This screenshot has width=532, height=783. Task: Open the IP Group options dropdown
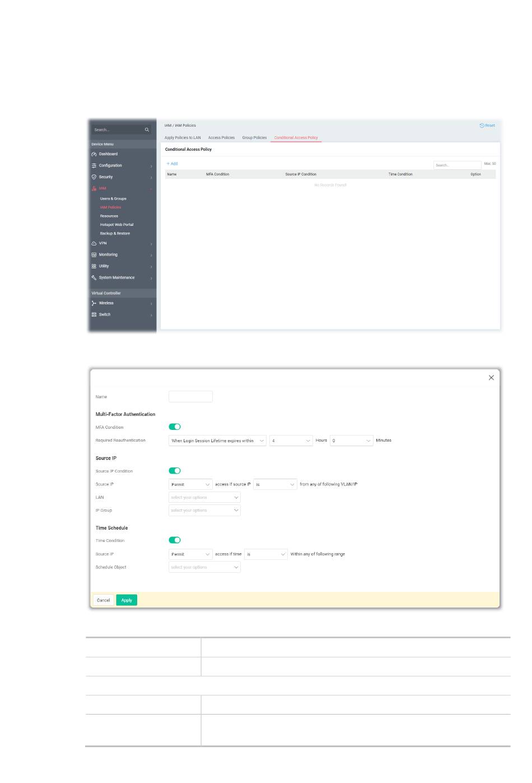click(204, 510)
